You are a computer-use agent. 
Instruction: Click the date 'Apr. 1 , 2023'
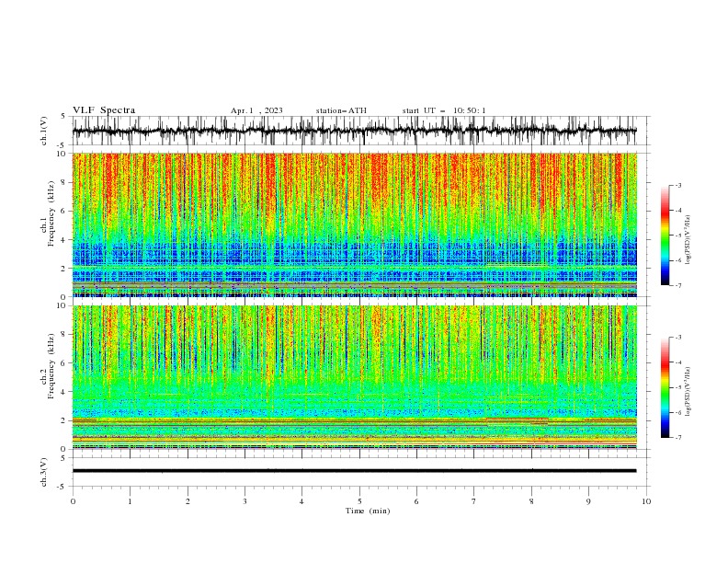click(256, 110)
